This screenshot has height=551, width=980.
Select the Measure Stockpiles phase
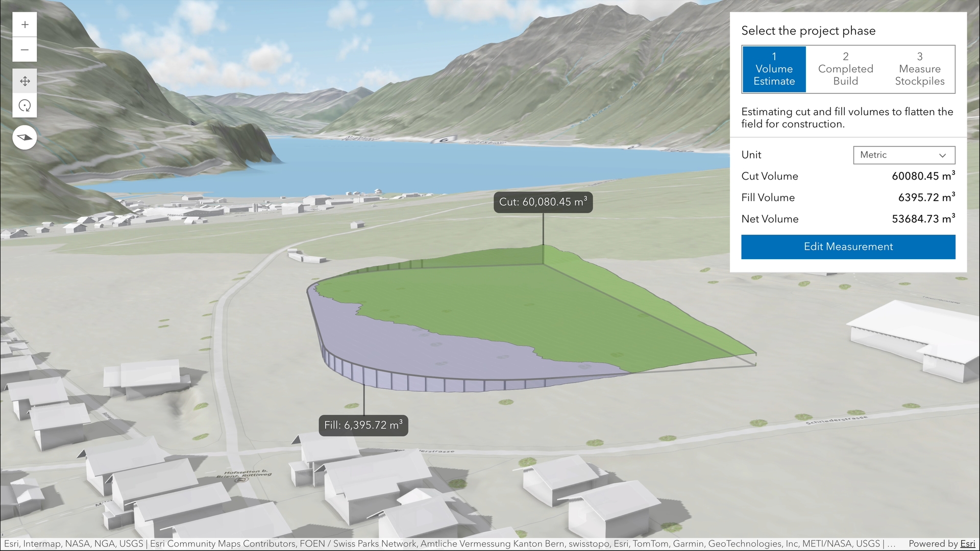click(919, 69)
